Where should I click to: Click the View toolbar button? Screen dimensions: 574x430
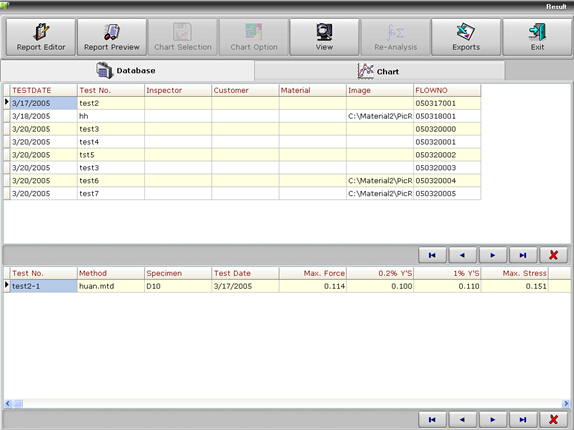[x=324, y=37]
